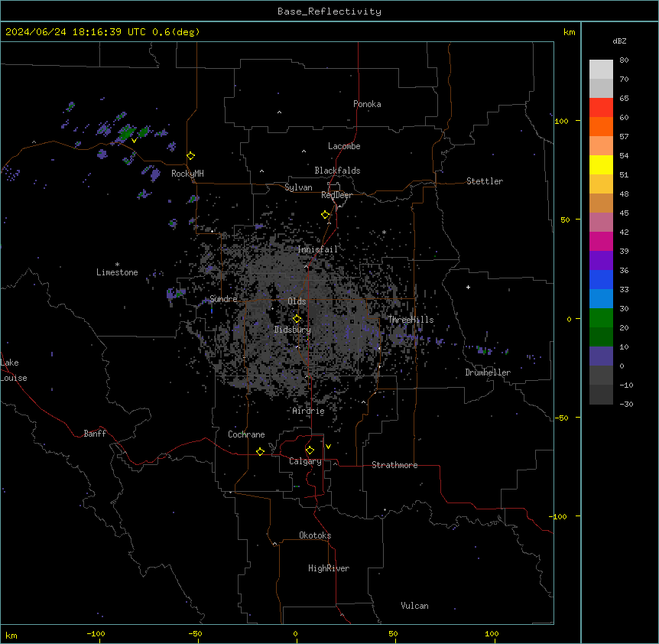Click the Lacombe city label
Viewport: 659px width, 644px height.
(x=344, y=146)
